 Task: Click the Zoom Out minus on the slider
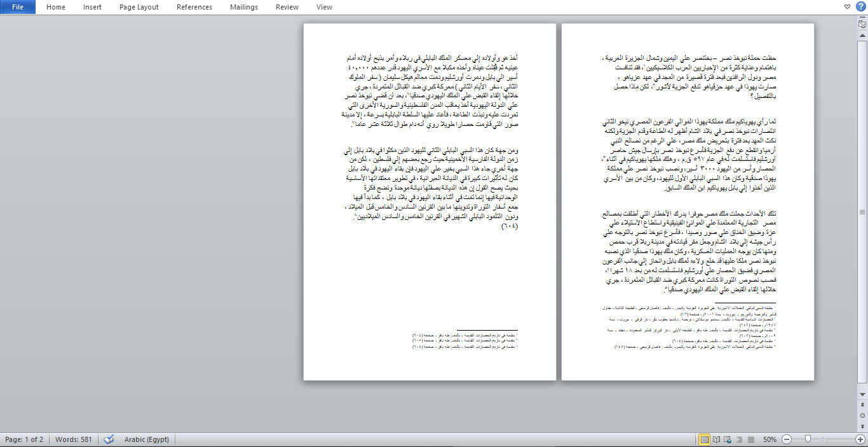point(787,439)
